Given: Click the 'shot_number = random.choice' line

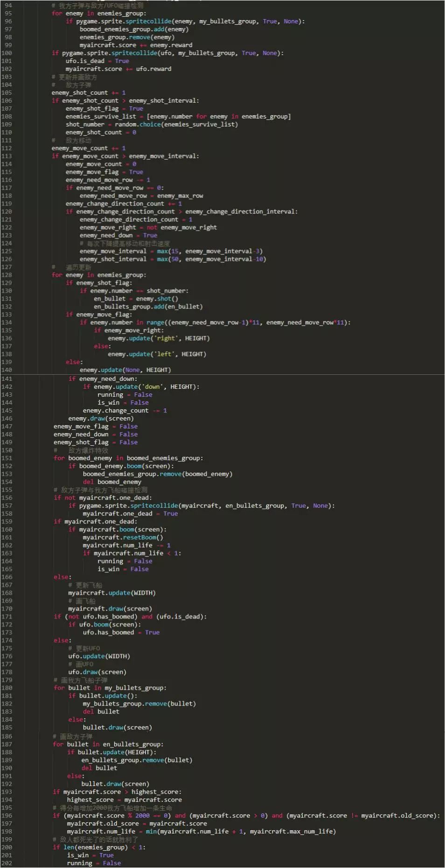Looking at the screenshot, I should pyautogui.click(x=152, y=125).
